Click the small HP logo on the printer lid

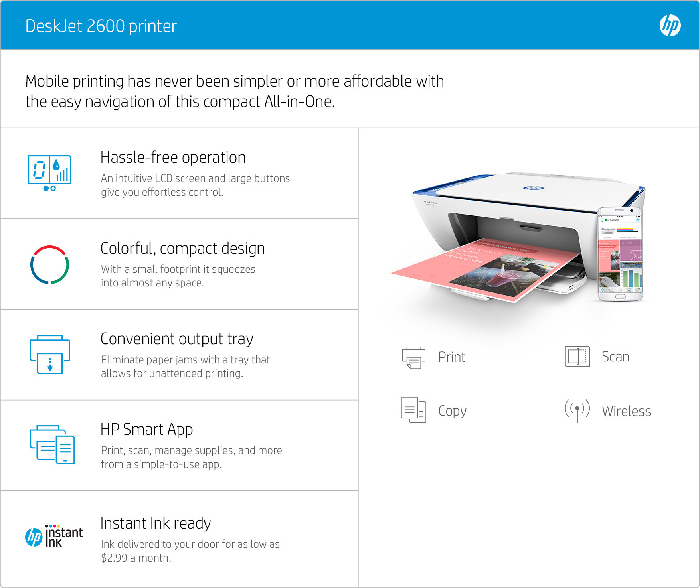coord(533,188)
